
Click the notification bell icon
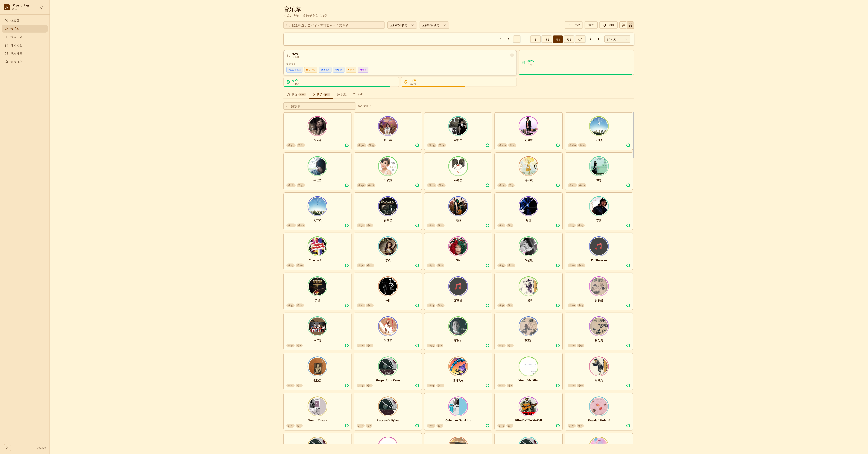[42, 7]
